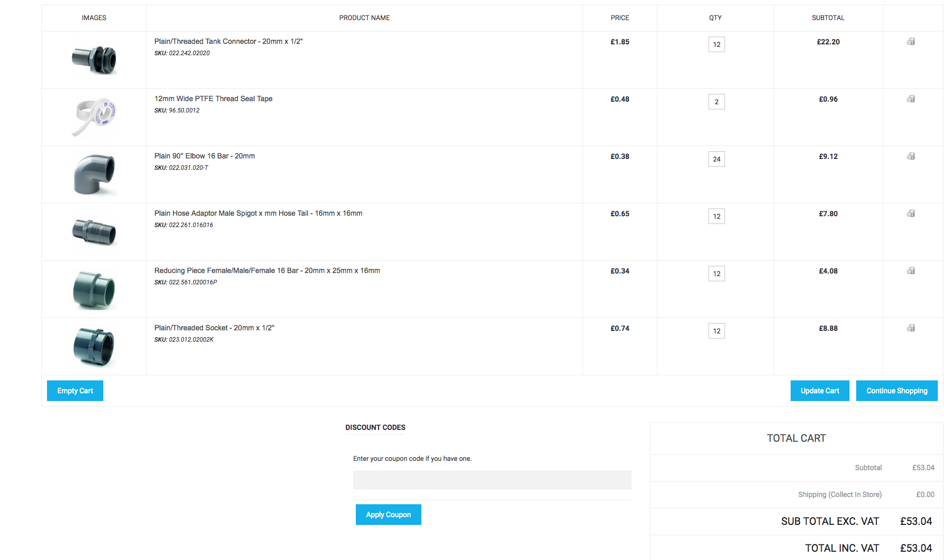Open the Tank Connector product thumbnail
944x560 pixels.
click(x=94, y=60)
